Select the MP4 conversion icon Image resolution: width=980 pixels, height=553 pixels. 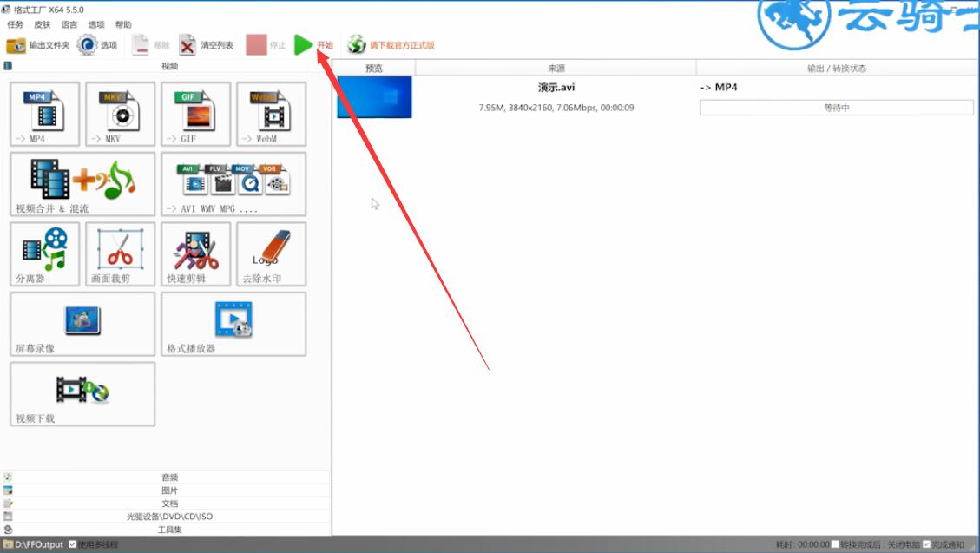(45, 115)
